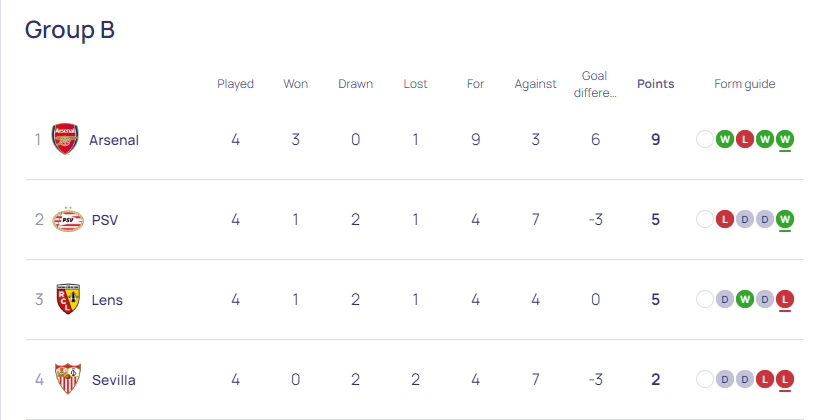This screenshot has height=420, width=828.
Task: Click the Points column header
Action: [655, 84]
